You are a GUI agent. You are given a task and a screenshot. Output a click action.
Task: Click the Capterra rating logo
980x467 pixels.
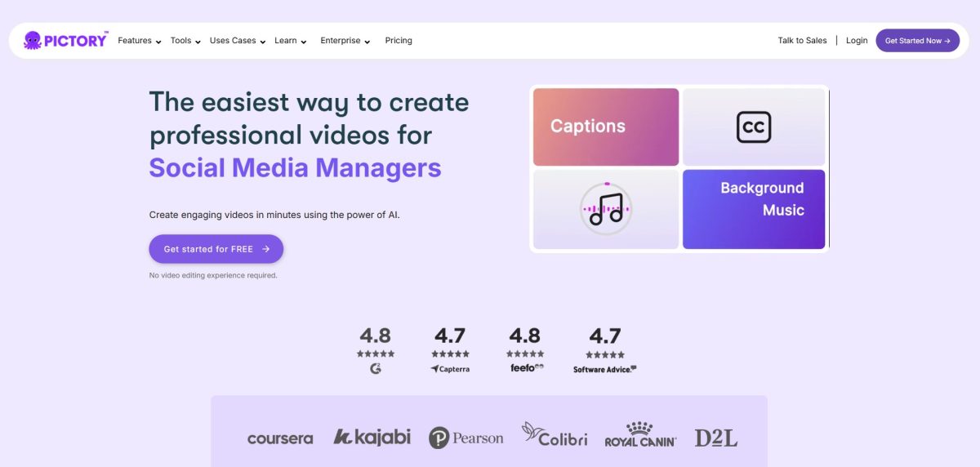(x=450, y=369)
